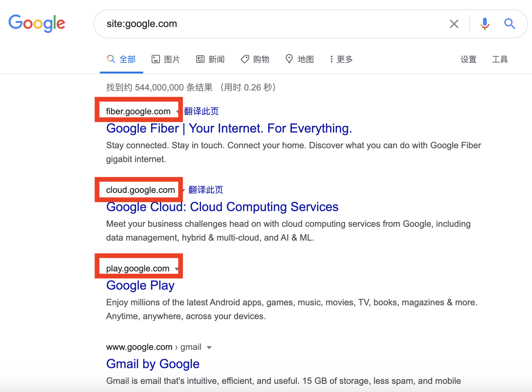
Task: Open the Google Play result link
Action: (x=140, y=286)
